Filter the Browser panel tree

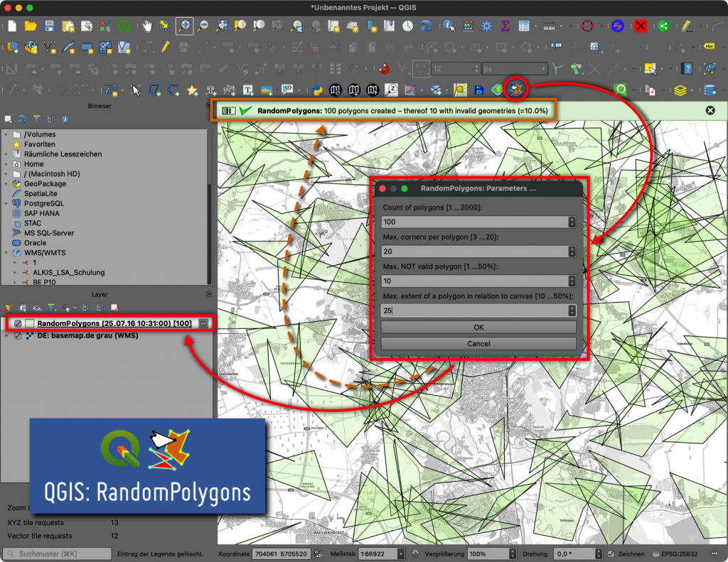37,119
